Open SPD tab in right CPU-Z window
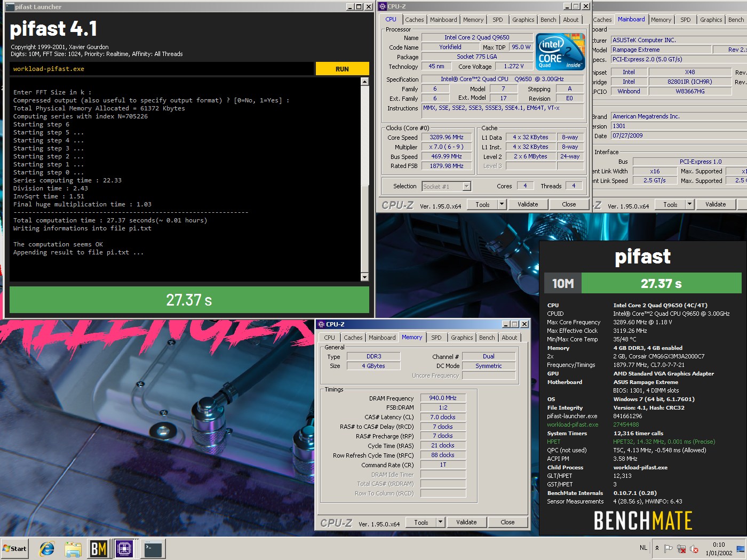747x560 pixels. [x=685, y=20]
